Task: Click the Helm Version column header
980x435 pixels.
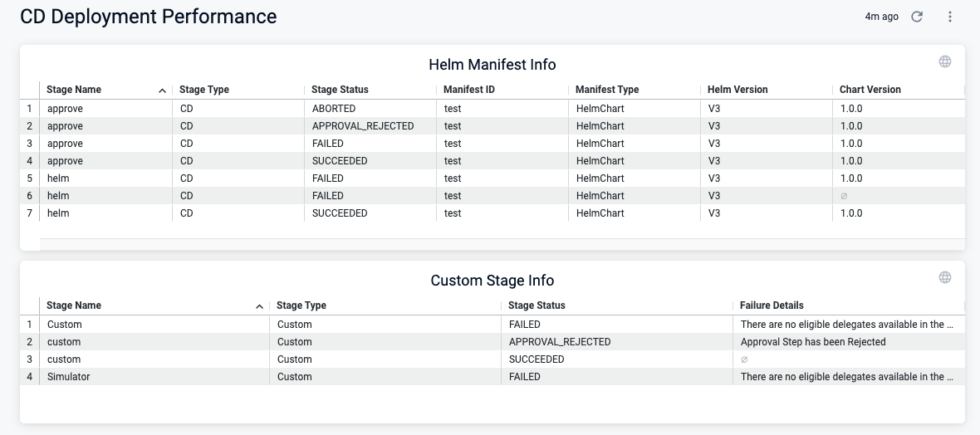Action: point(737,90)
